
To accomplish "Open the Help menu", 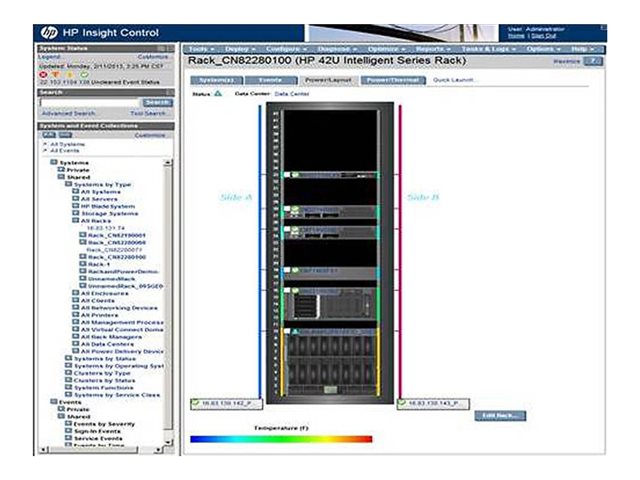I will [x=582, y=49].
